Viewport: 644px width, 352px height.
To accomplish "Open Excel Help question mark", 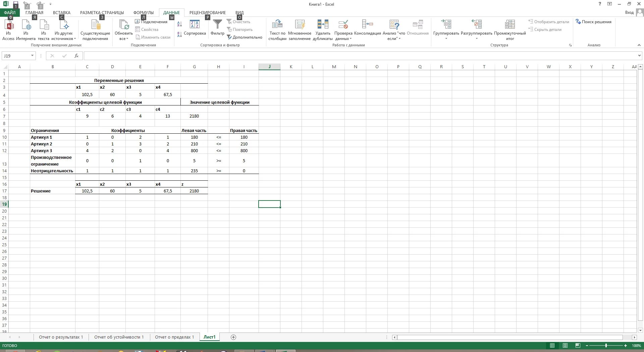I will tap(600, 4).
